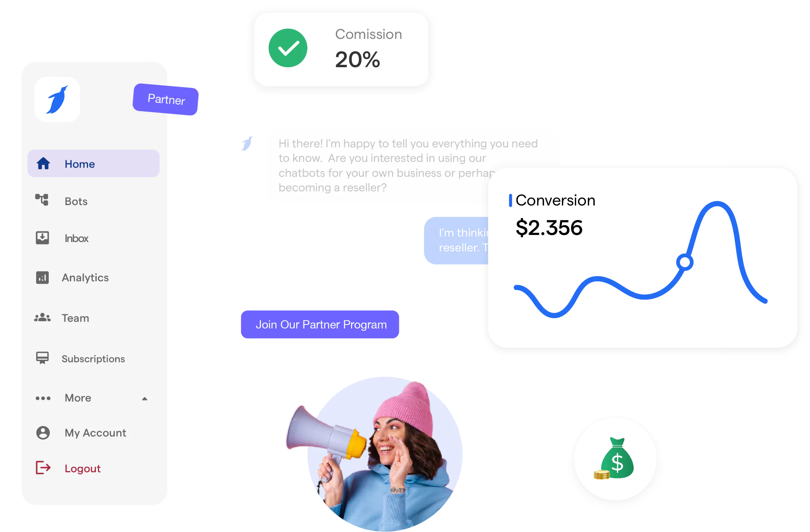Navigate to My Account menu item
Viewport: 810px width, 532px height.
click(x=94, y=433)
